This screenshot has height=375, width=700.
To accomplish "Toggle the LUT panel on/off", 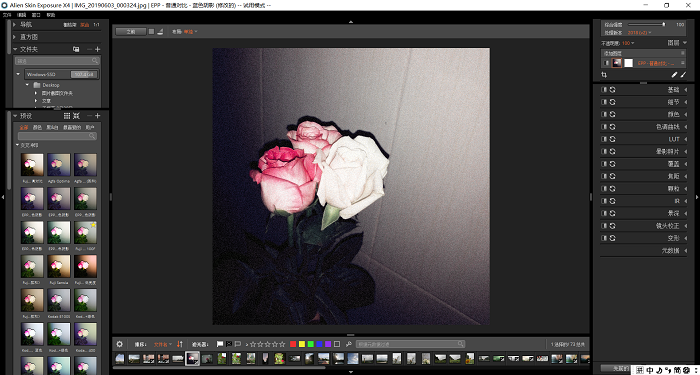I will point(604,139).
